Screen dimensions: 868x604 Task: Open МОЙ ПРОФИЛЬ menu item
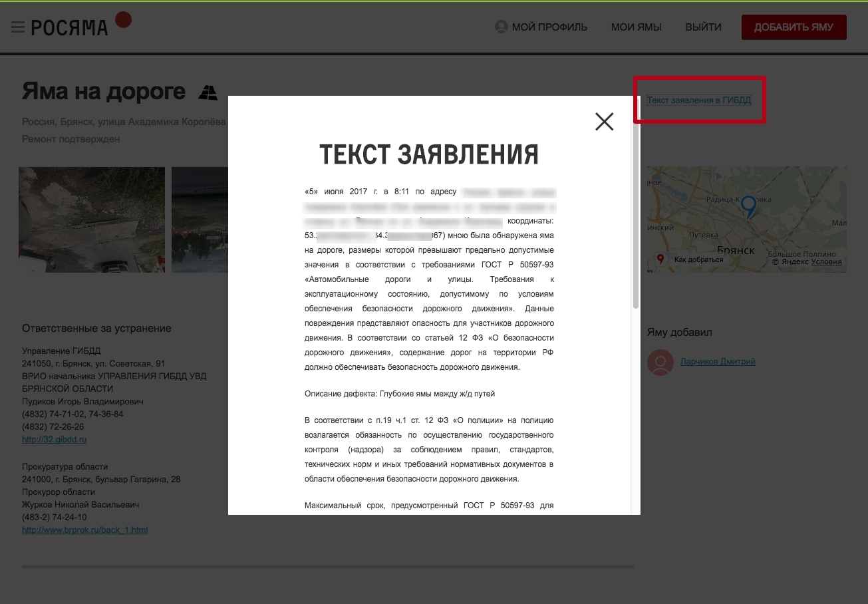click(549, 27)
